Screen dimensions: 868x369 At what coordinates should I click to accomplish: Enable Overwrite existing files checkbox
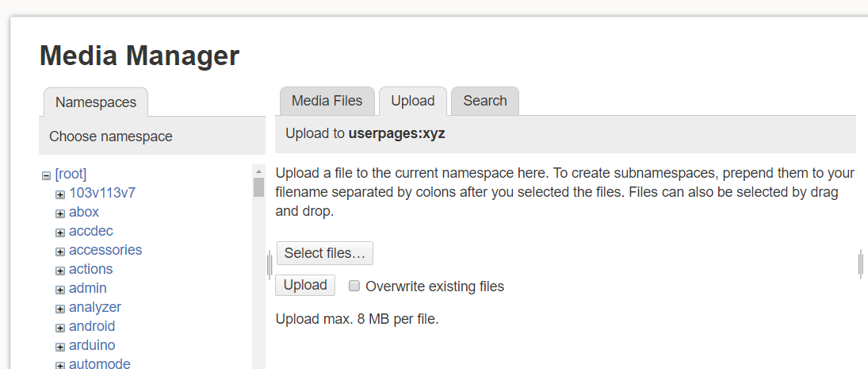coord(354,286)
